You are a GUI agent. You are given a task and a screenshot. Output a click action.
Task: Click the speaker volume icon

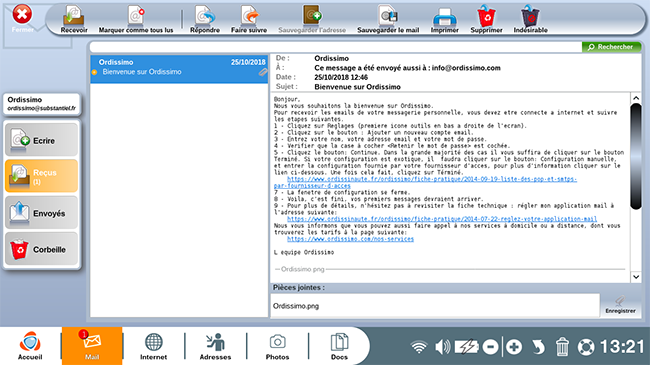coord(442,347)
